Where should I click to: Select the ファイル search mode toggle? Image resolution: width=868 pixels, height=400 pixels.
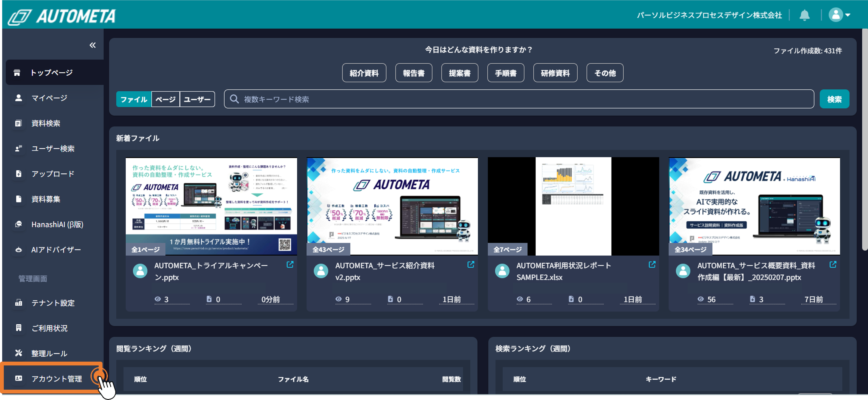pos(134,99)
